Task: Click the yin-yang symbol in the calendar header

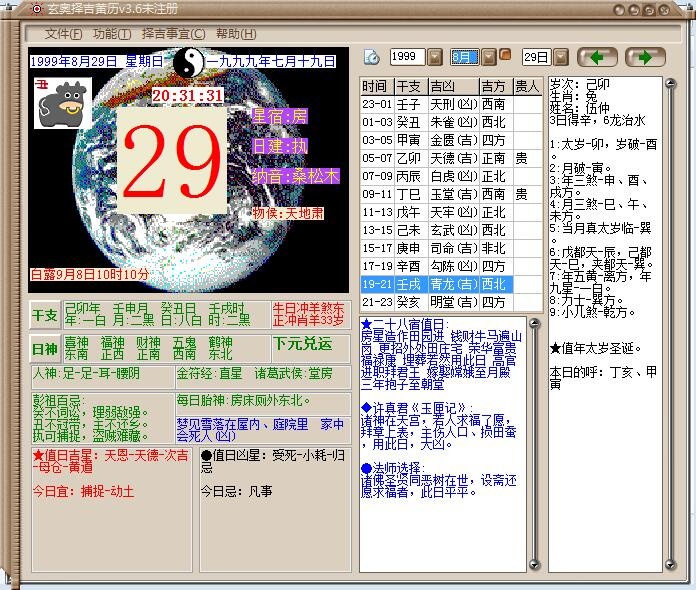Action: click(188, 62)
